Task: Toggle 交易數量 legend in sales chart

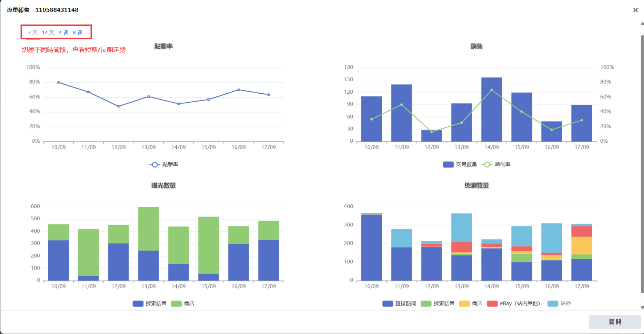Action: pyautogui.click(x=448, y=164)
